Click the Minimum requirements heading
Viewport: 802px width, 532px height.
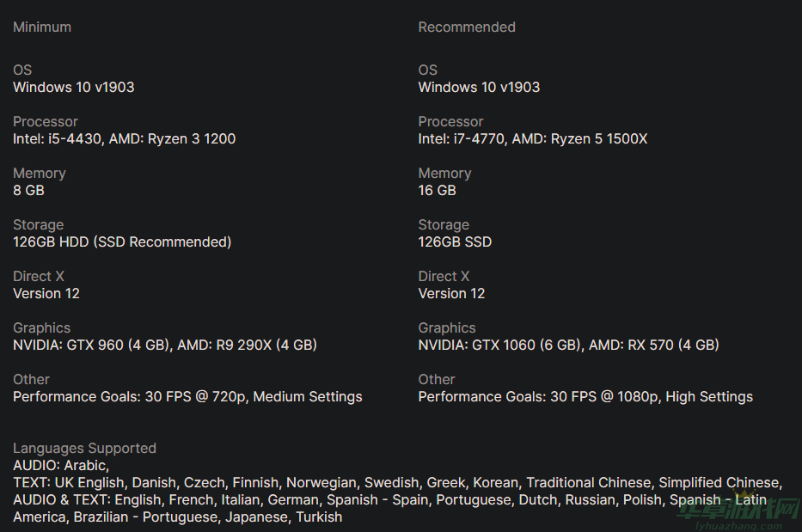(x=42, y=28)
